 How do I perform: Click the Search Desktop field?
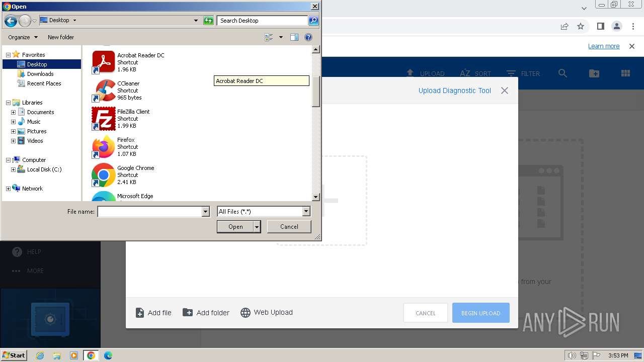pos(263,21)
